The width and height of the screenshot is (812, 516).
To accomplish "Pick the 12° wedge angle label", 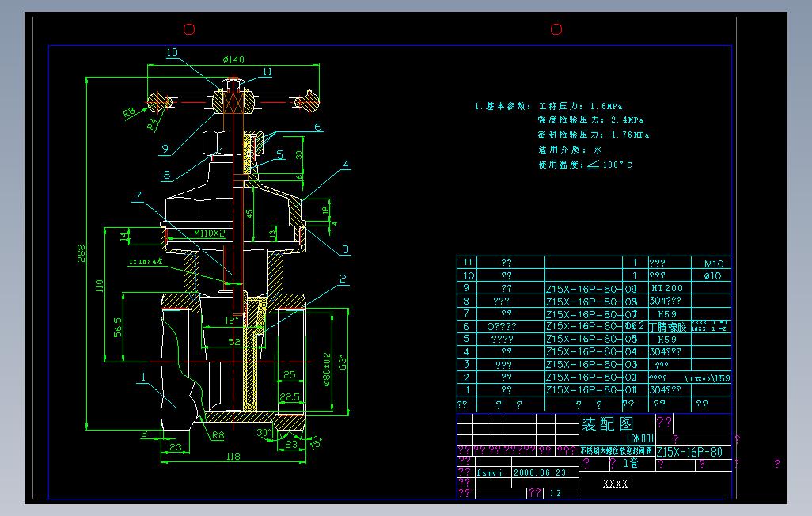I will [231, 321].
